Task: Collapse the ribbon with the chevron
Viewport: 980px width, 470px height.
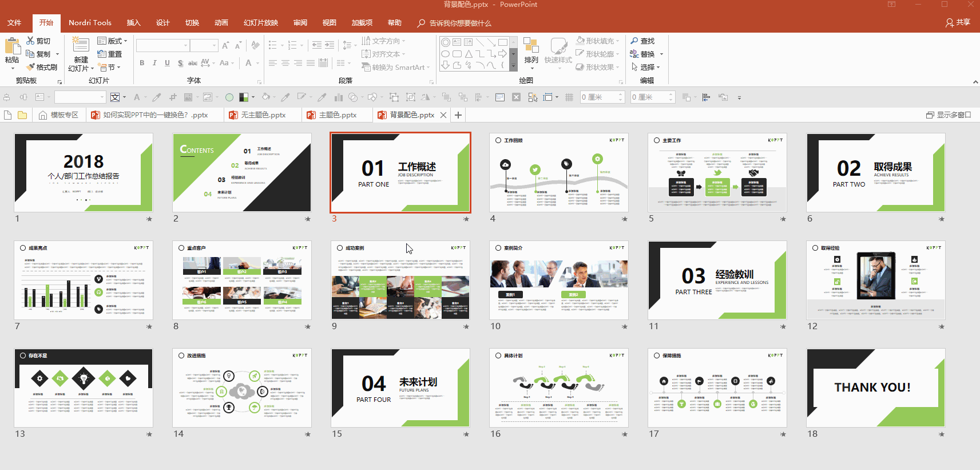Action: (x=975, y=82)
